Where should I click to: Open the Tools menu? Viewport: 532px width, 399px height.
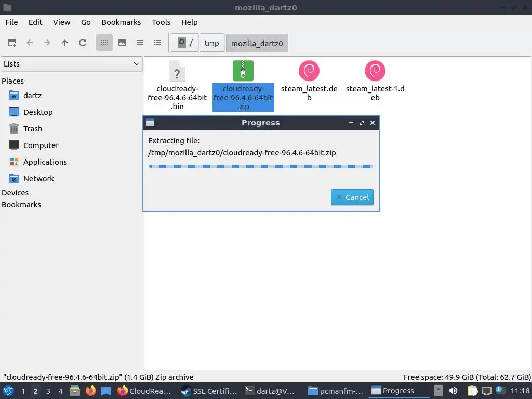pyautogui.click(x=161, y=22)
